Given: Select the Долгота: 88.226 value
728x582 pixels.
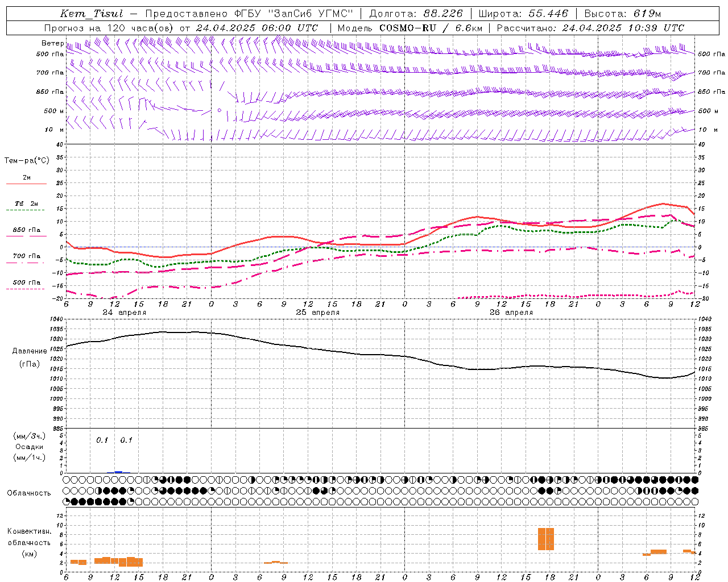Looking at the screenshot, I should [x=416, y=14].
